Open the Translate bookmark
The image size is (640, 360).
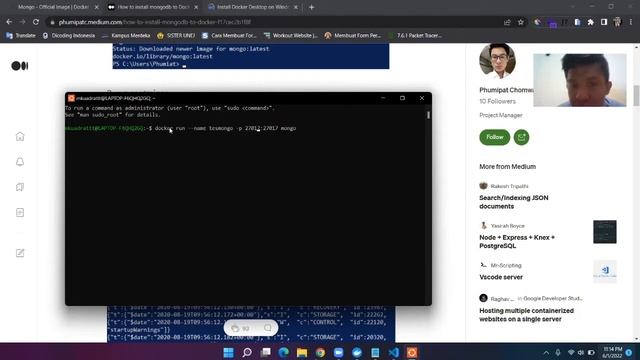(x=21, y=36)
